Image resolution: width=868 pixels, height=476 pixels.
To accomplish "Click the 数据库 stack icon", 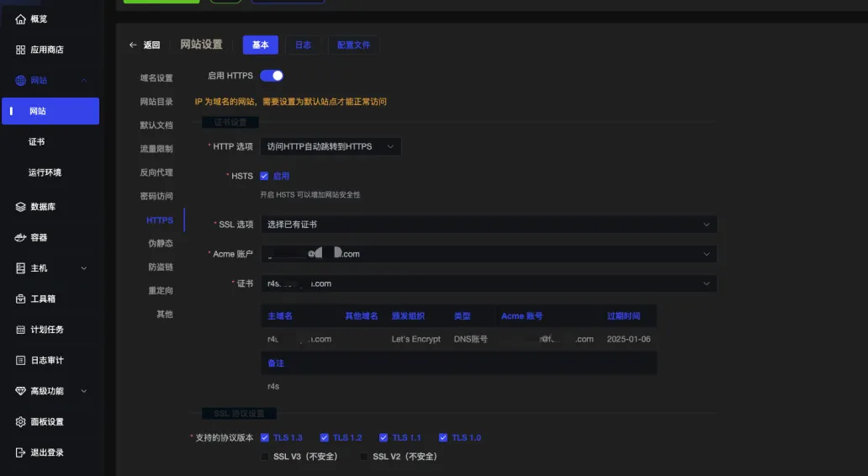I will 21,207.
